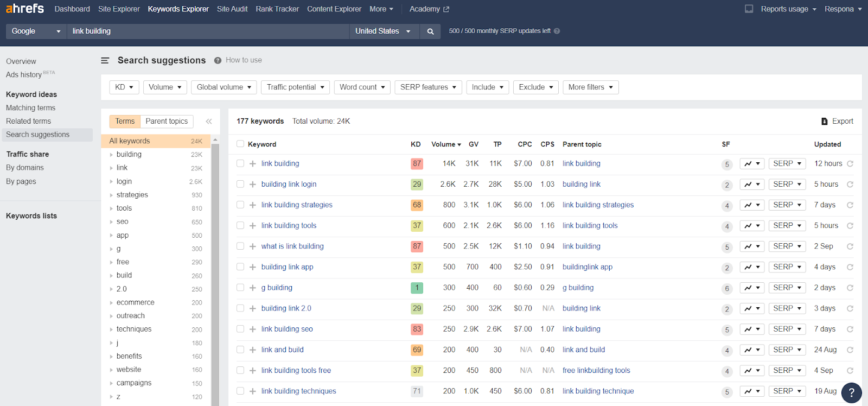Check the link building strategies checkbox
The height and width of the screenshot is (406, 868).
click(x=240, y=205)
